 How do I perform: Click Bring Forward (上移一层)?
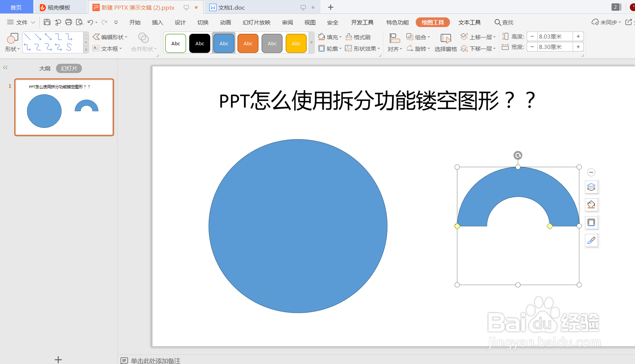(x=478, y=37)
